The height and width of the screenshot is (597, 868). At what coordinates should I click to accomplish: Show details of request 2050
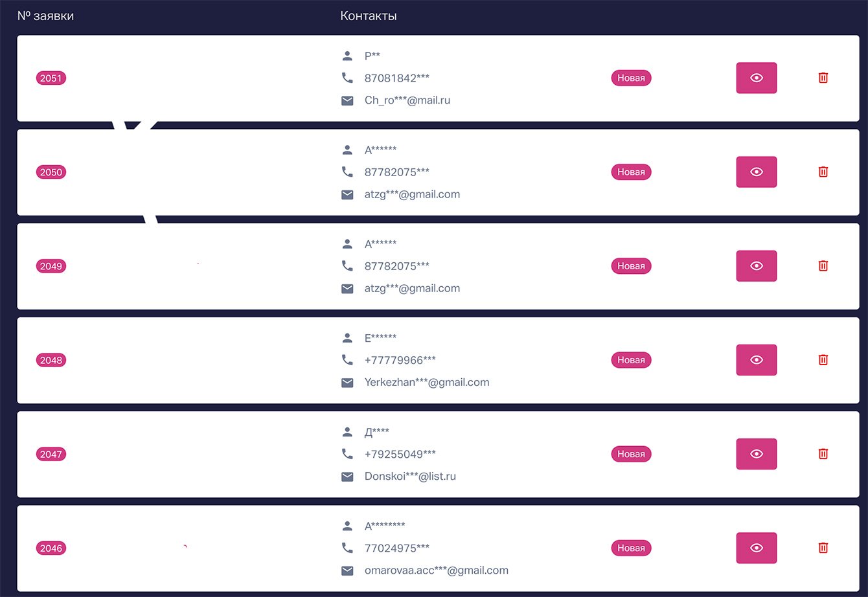click(756, 172)
